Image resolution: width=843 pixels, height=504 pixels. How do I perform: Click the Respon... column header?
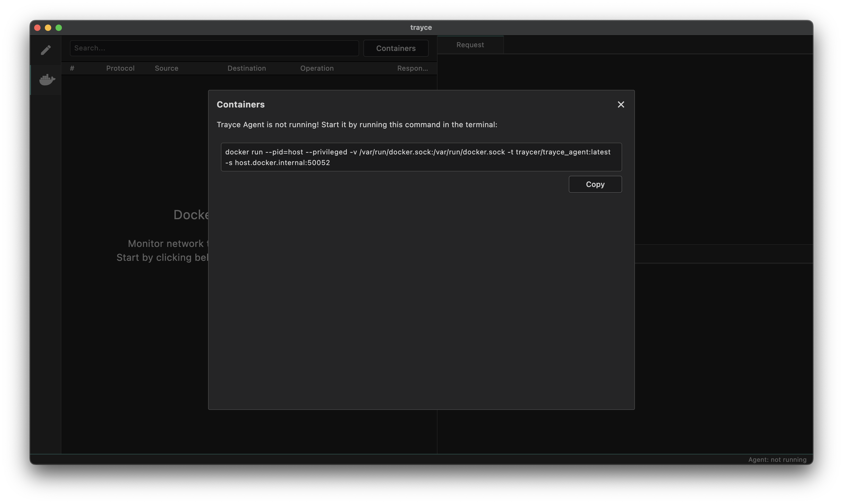tap(412, 68)
